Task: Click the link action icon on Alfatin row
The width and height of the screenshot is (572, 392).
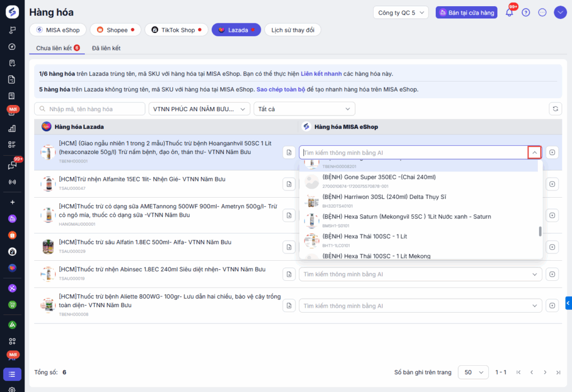Action: point(552,247)
